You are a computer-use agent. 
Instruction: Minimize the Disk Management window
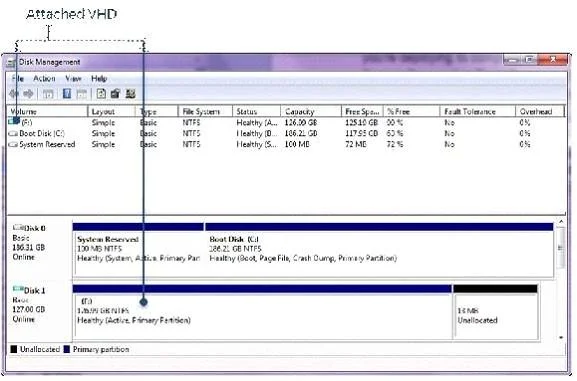coord(511,59)
